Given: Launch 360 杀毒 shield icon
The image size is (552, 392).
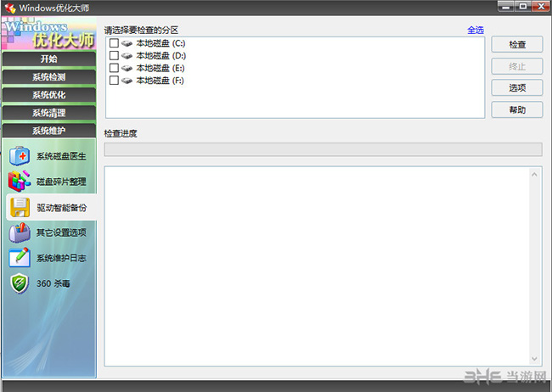Looking at the screenshot, I should (x=20, y=283).
